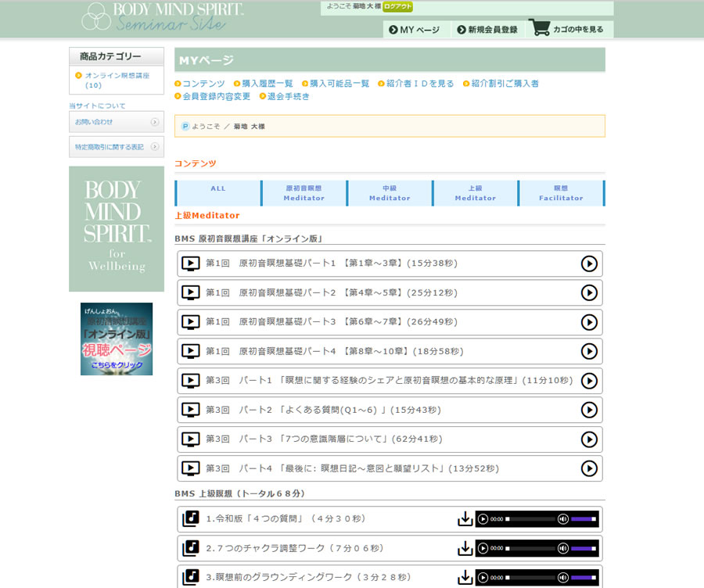Screen dimensions: 704x588
Task: Mute the 7つのチャクラ調整ワーク audio player
Action: [562, 548]
